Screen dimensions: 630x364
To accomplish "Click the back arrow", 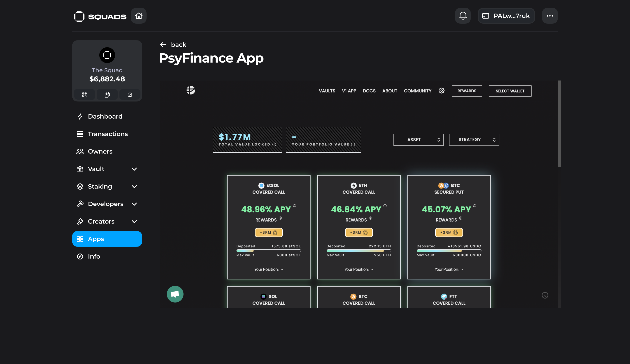I will point(163,45).
